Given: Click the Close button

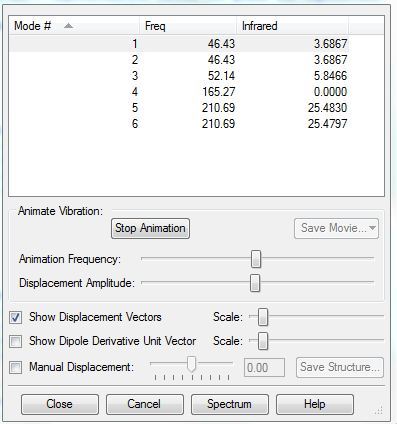Looking at the screenshot, I should coord(60,404).
